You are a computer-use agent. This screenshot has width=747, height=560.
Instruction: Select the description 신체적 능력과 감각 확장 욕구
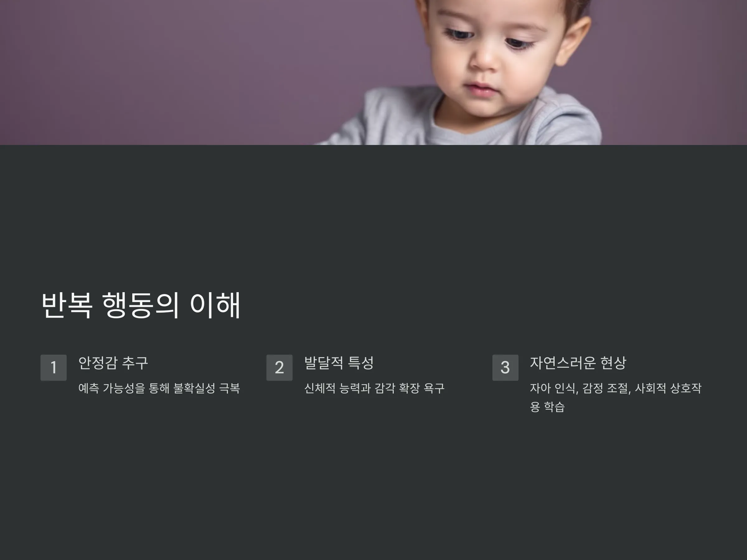point(374,388)
